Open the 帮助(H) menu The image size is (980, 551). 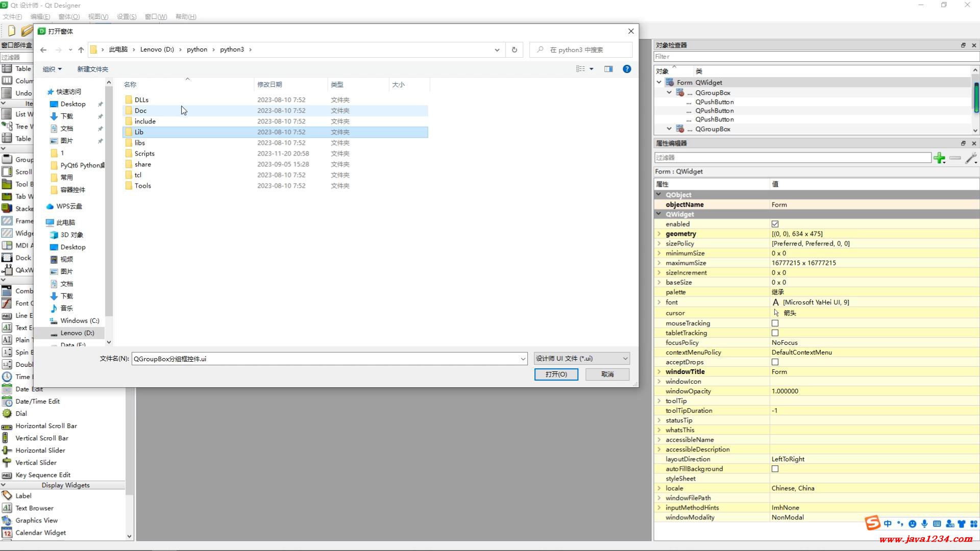186,16
